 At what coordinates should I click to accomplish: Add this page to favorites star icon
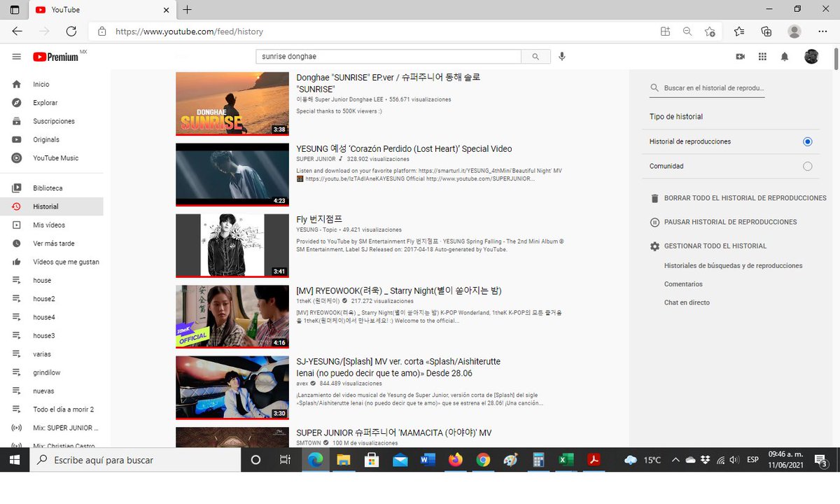coord(710,31)
